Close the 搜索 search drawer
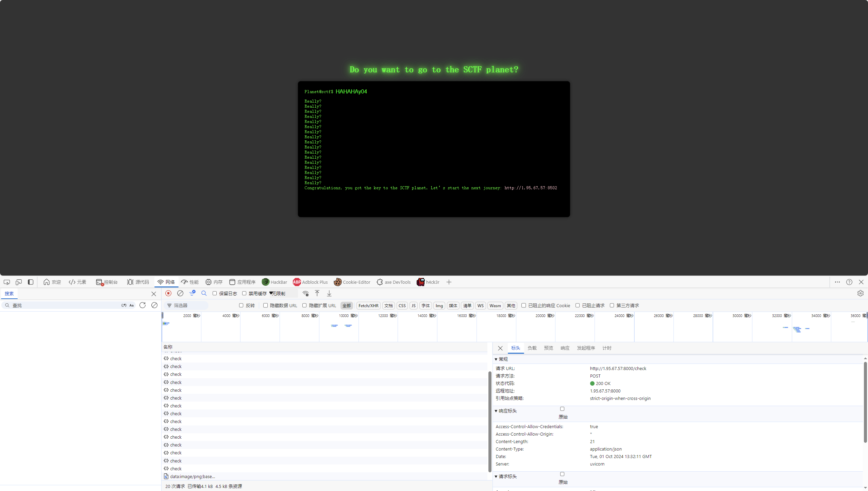Viewport: 868px width, 491px height. (x=154, y=294)
